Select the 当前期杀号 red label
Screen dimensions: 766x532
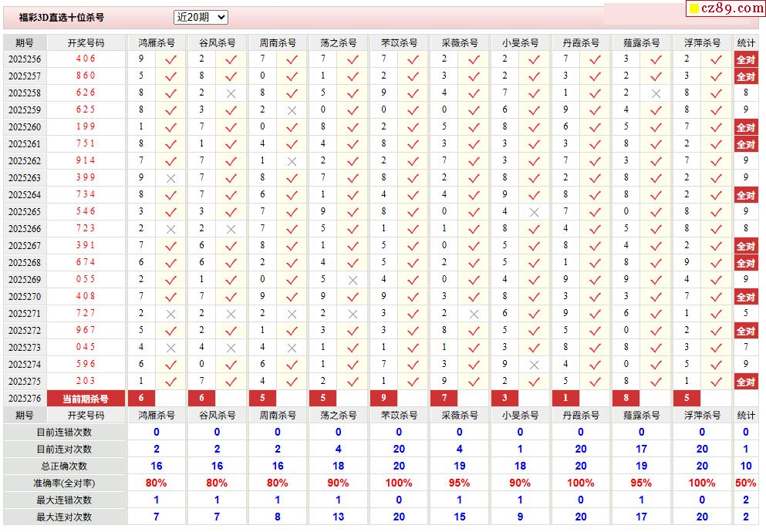point(86,399)
